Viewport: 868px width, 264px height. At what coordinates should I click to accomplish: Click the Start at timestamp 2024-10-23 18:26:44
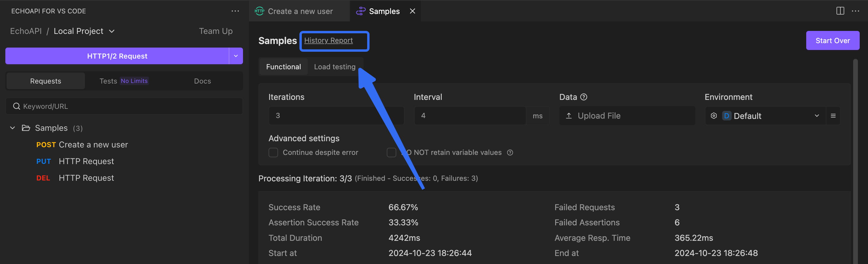click(x=430, y=253)
